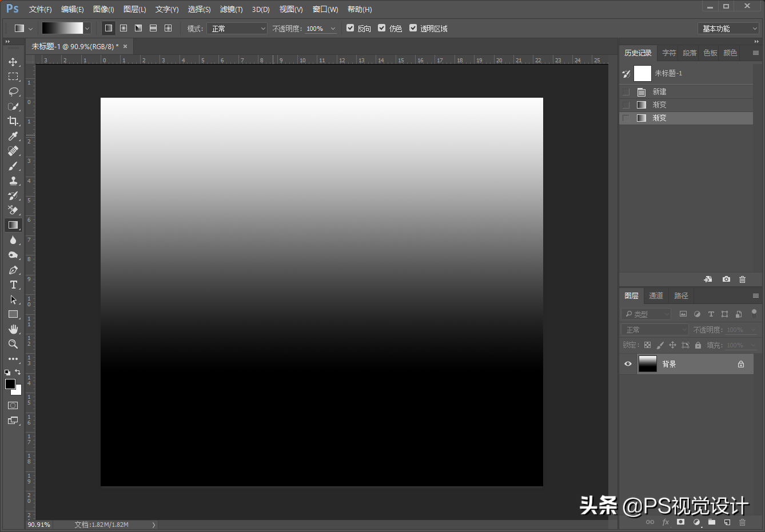This screenshot has width=765, height=532.
Task: Select the Blur tool
Action: 13,240
